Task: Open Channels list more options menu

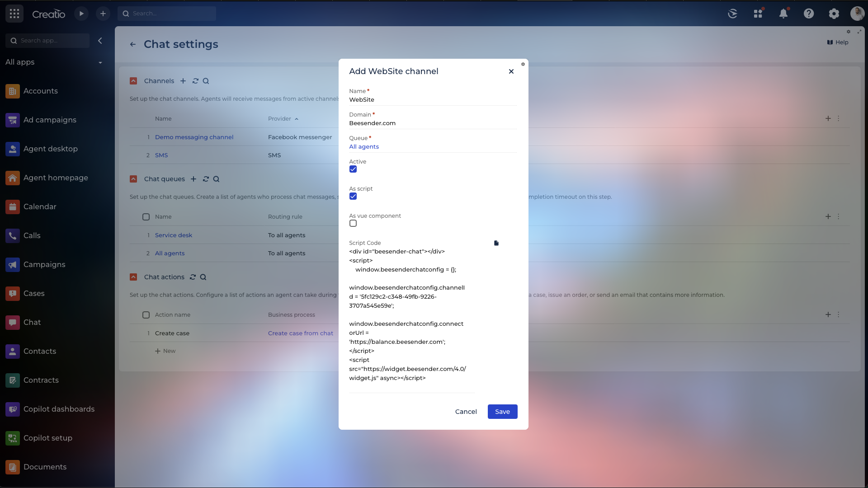Action: [839, 118]
